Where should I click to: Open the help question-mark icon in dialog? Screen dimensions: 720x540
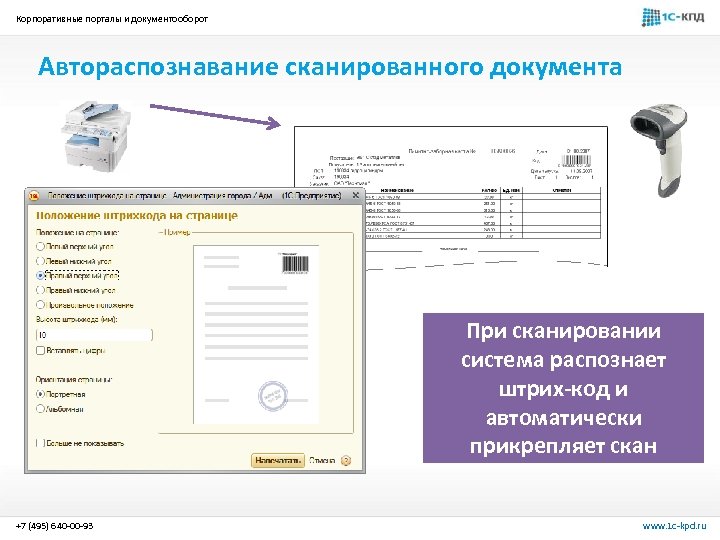click(346, 461)
